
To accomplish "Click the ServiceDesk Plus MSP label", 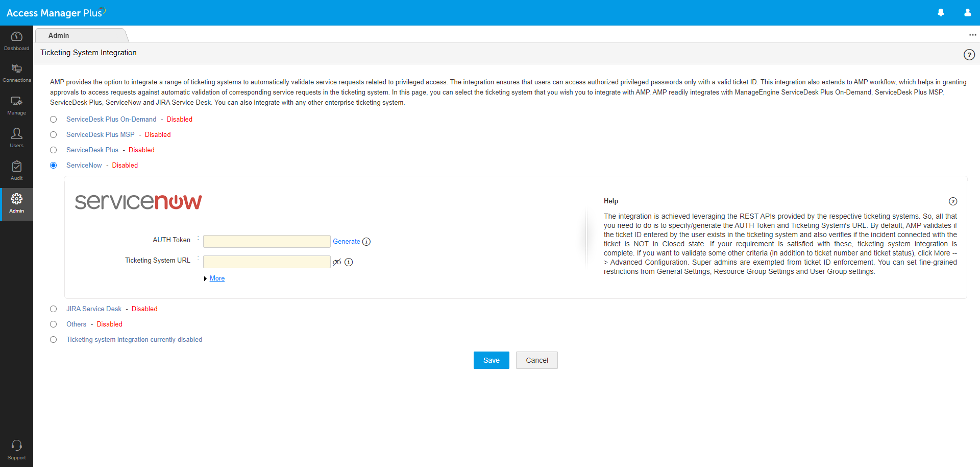I will coord(101,135).
